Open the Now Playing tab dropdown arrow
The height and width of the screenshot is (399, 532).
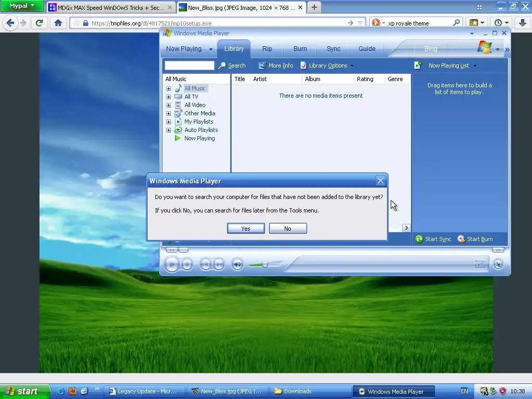pyautogui.click(x=211, y=49)
